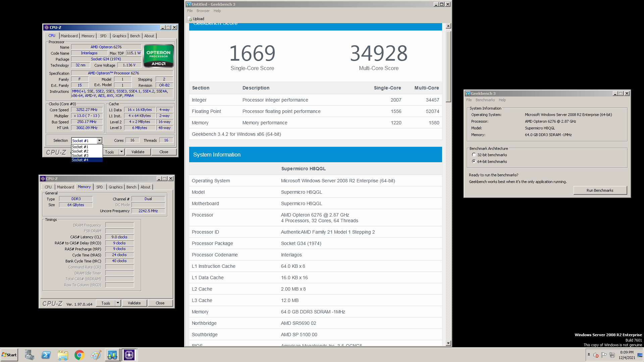The width and height of the screenshot is (644, 362).
Task: Open Graphics tab in top CPU-Z window
Action: click(119, 36)
